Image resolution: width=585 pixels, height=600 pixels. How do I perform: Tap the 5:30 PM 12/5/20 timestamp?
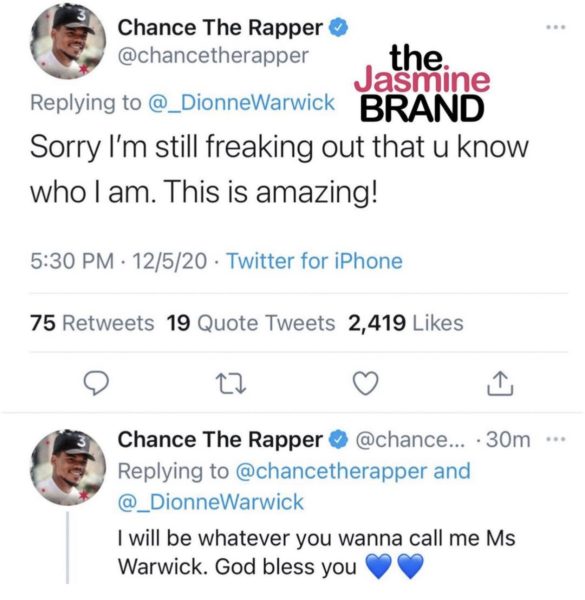[118, 261]
